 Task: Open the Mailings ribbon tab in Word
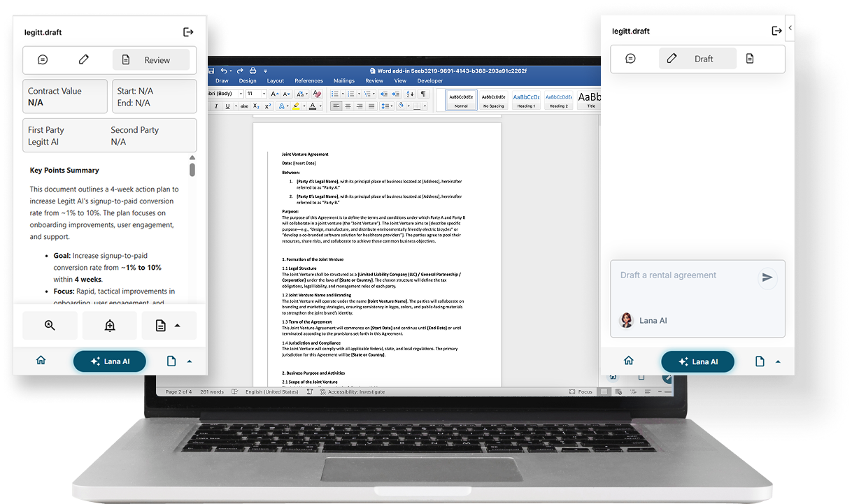tap(344, 80)
